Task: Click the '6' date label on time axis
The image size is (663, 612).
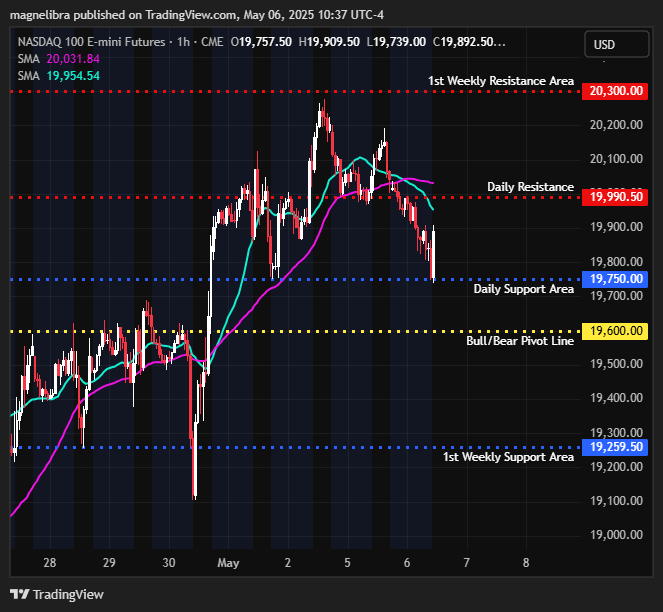Action: click(407, 563)
